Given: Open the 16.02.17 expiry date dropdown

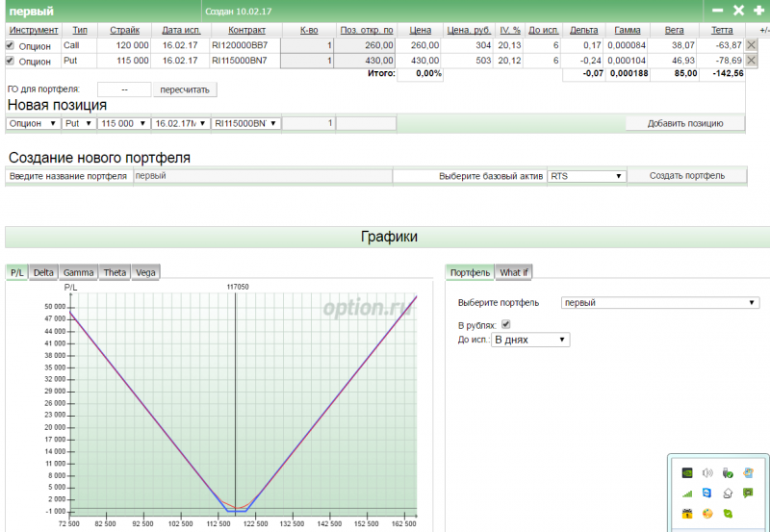Looking at the screenshot, I should 181,124.
